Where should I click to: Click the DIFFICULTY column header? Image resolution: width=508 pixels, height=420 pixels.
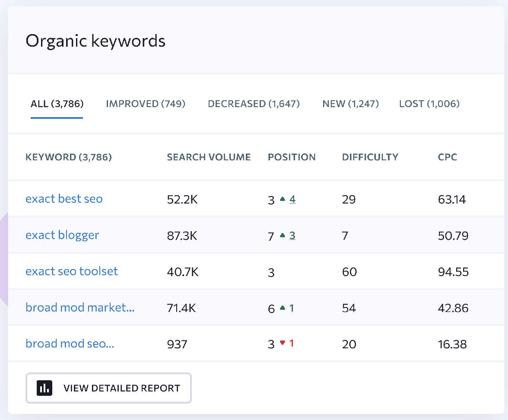pos(370,157)
